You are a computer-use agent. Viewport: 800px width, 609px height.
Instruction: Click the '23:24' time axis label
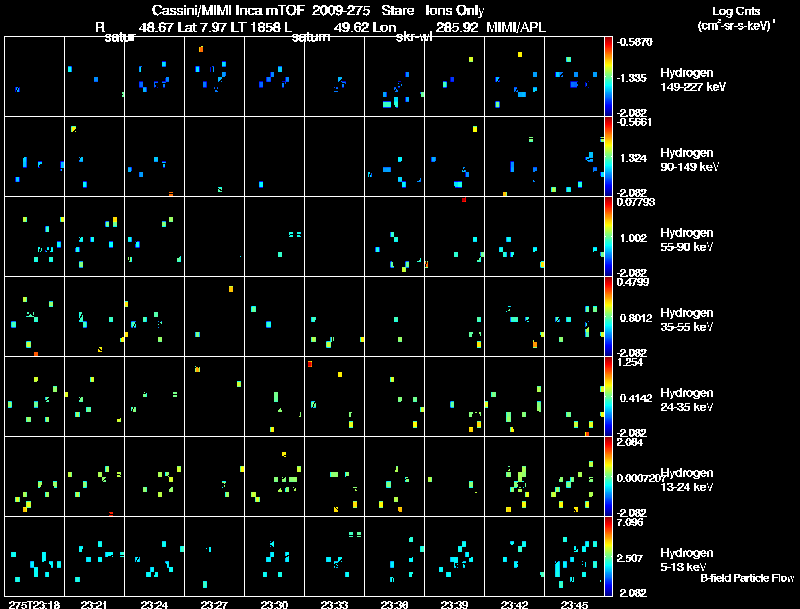pos(154,605)
